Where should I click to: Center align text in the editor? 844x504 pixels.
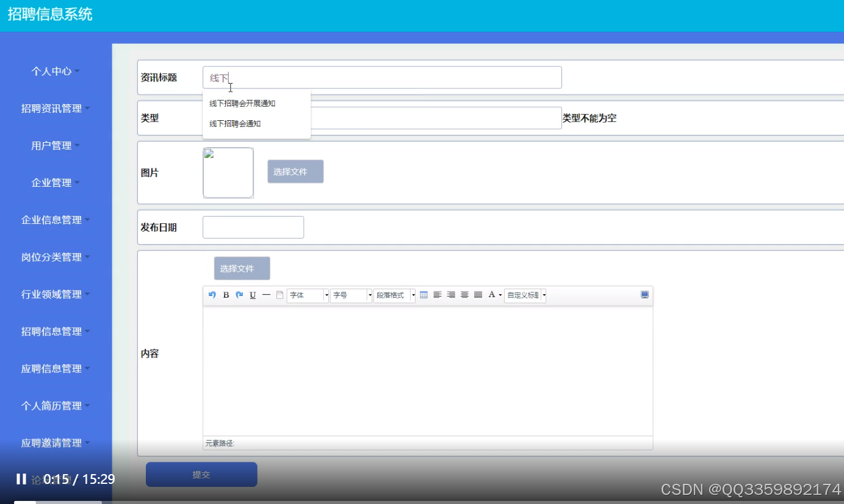[x=464, y=295]
